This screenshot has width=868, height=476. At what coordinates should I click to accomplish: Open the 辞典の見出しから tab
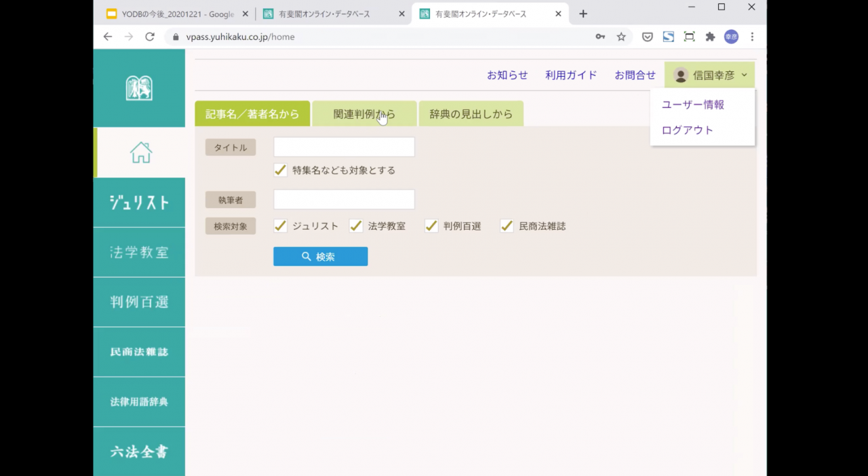(x=471, y=113)
